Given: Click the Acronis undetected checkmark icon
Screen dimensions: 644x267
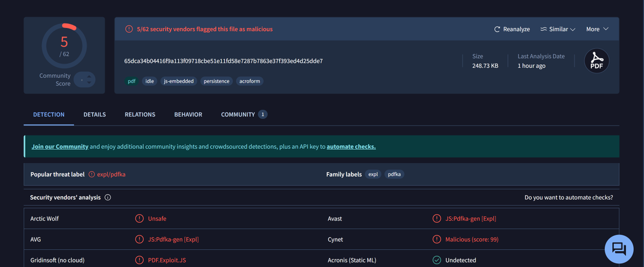Looking at the screenshot, I should [436, 260].
